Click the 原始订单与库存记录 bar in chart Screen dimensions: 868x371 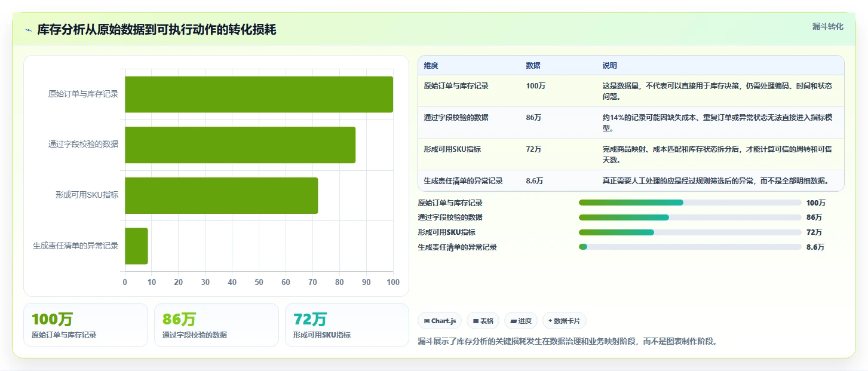pyautogui.click(x=259, y=94)
